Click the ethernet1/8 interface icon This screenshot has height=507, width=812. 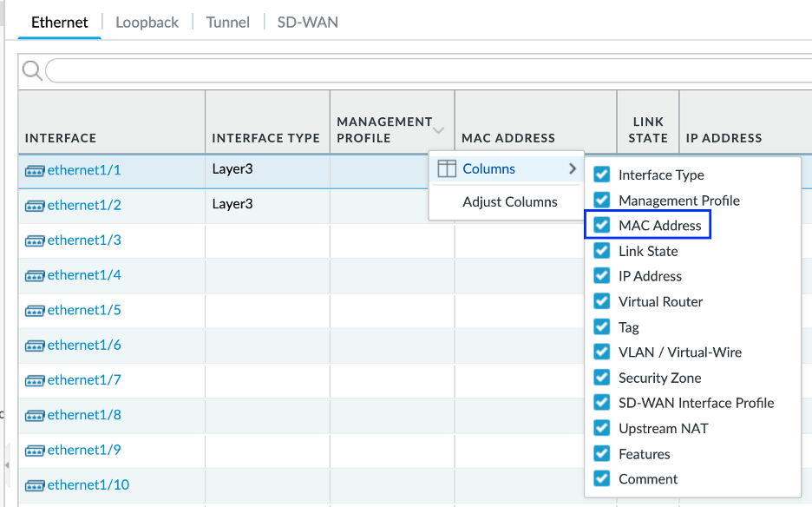coord(35,415)
